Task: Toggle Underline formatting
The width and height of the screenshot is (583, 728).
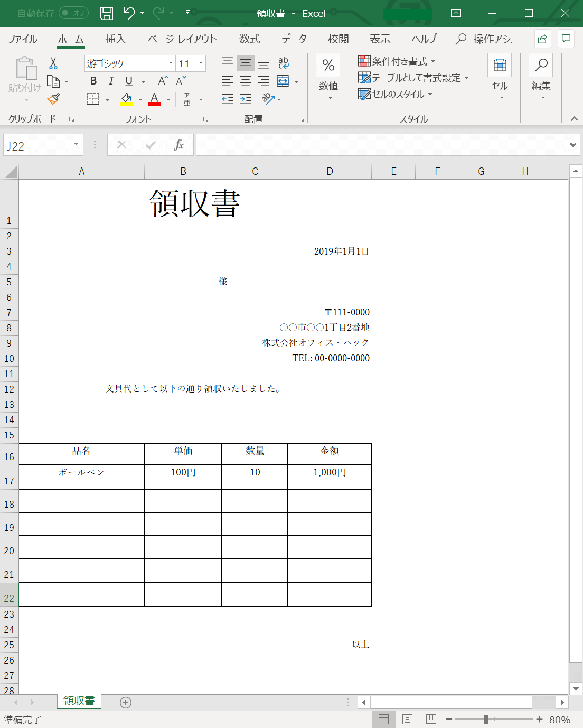Action: coord(129,81)
